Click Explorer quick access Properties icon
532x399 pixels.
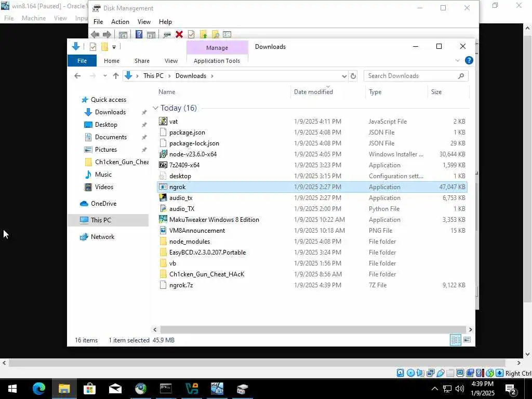click(93, 47)
